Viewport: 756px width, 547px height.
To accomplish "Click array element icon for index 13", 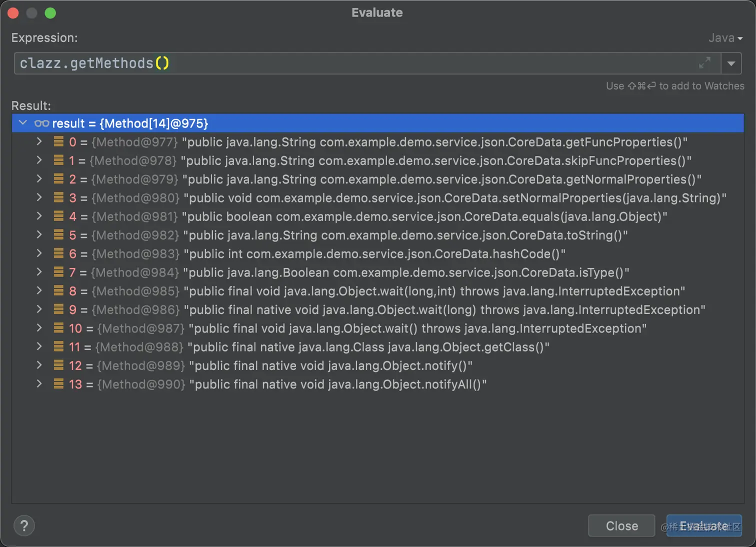I will [x=58, y=384].
